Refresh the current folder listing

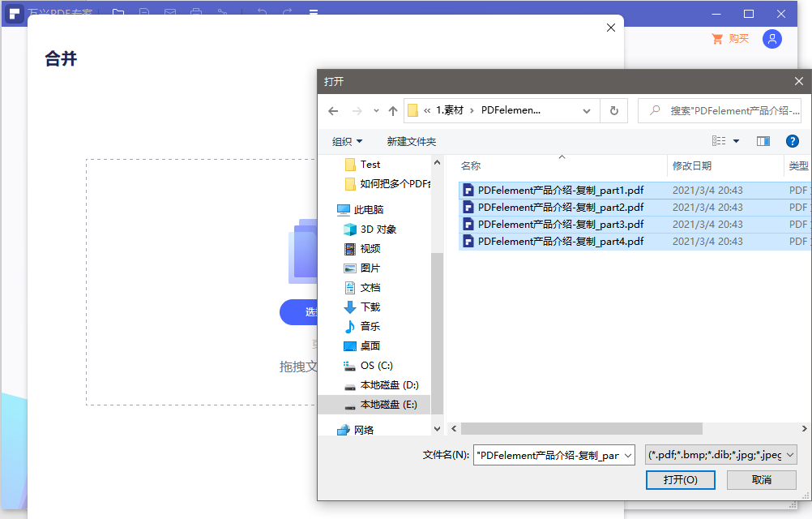click(x=613, y=111)
